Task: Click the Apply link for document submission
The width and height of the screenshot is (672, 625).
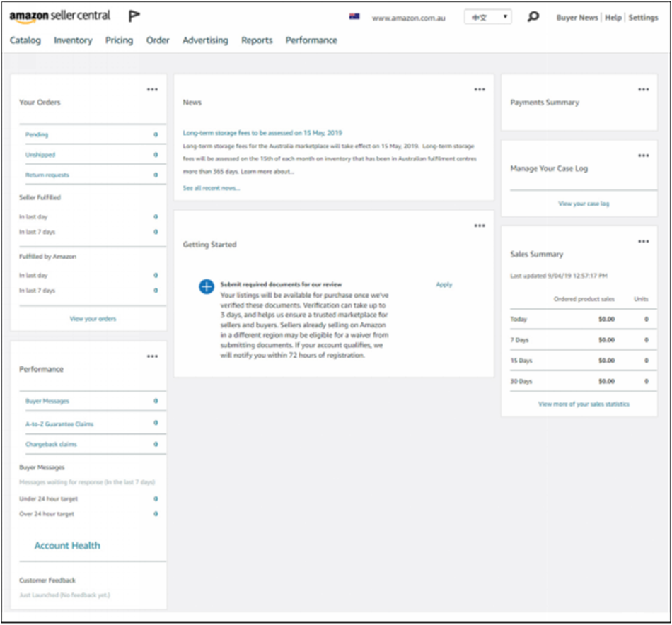Action: tap(444, 284)
